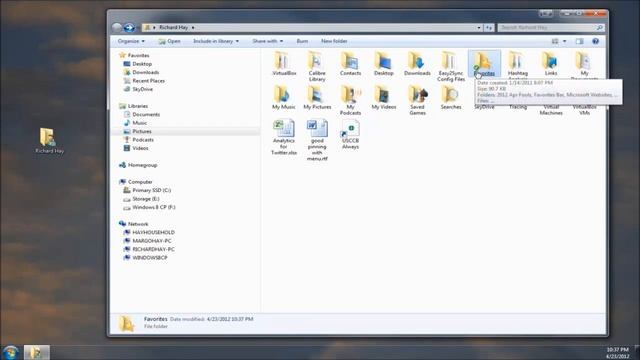Open Pictures library in sidebar
This screenshot has height=360, width=640.
point(138,131)
